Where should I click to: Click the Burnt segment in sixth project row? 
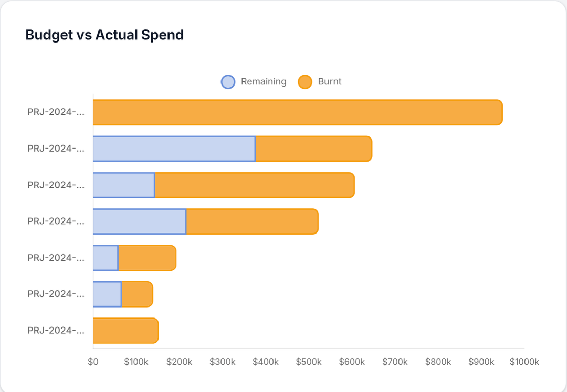pos(137,294)
